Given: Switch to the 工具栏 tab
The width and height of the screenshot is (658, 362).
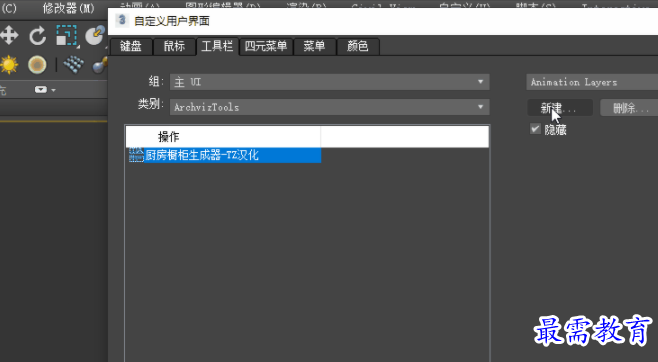Looking at the screenshot, I should [x=217, y=46].
